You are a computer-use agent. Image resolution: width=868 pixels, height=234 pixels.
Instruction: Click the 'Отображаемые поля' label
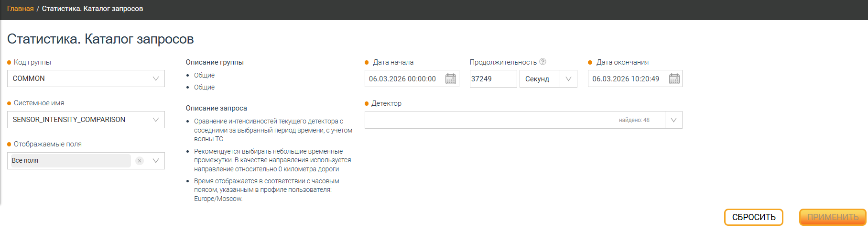click(x=47, y=144)
